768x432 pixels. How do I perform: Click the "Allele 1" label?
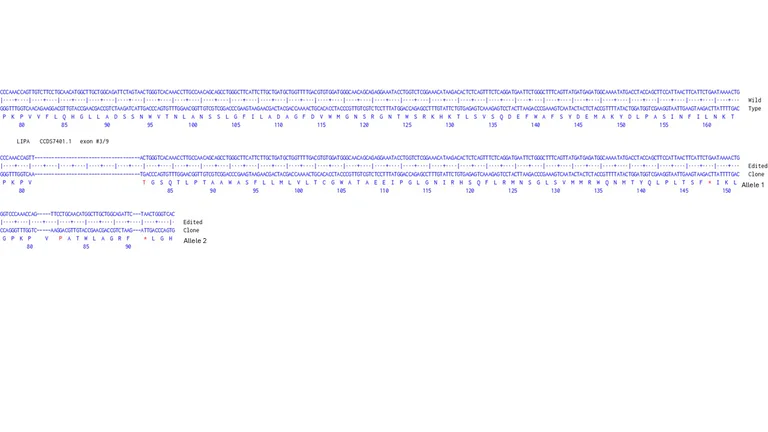click(753, 185)
